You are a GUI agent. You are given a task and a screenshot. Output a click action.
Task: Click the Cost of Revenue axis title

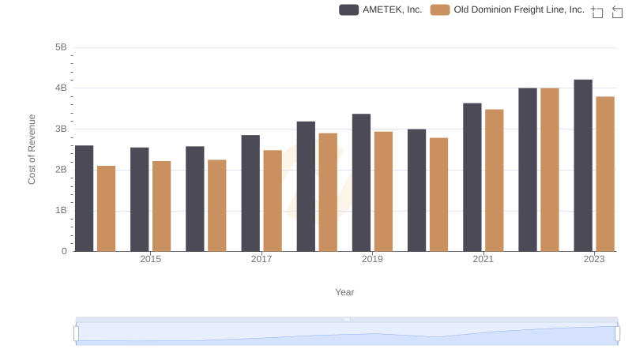click(x=32, y=149)
